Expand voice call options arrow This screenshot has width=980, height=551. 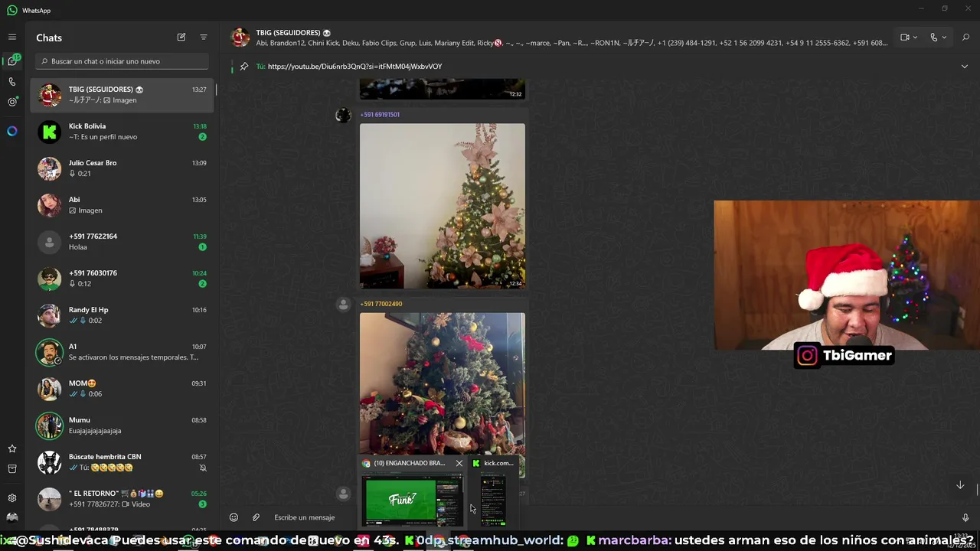coord(944,37)
